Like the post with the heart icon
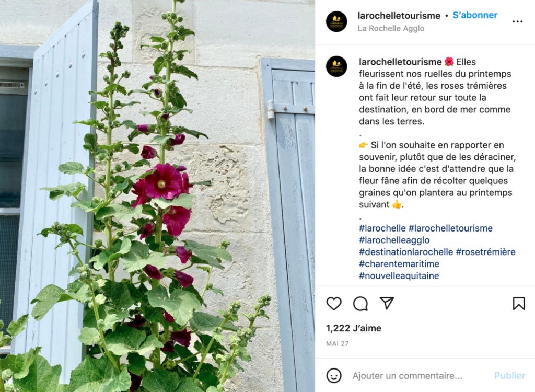Screen dimensions: 535x392 334,304
